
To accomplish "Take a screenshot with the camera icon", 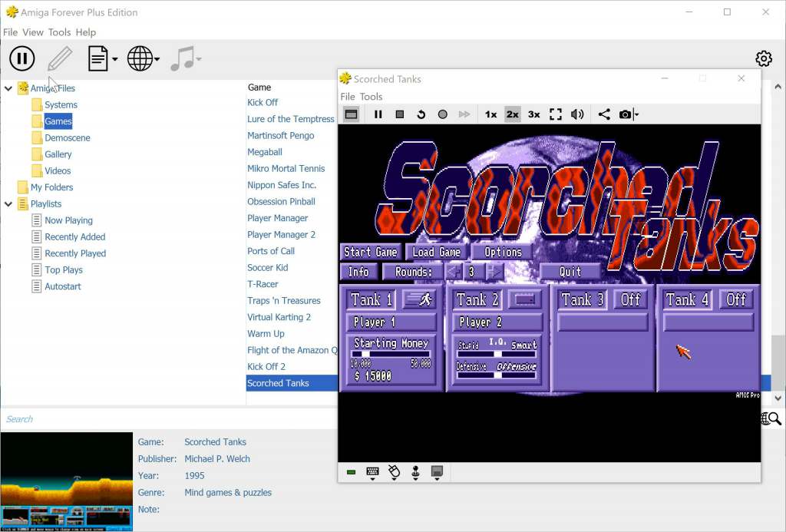I will [625, 114].
